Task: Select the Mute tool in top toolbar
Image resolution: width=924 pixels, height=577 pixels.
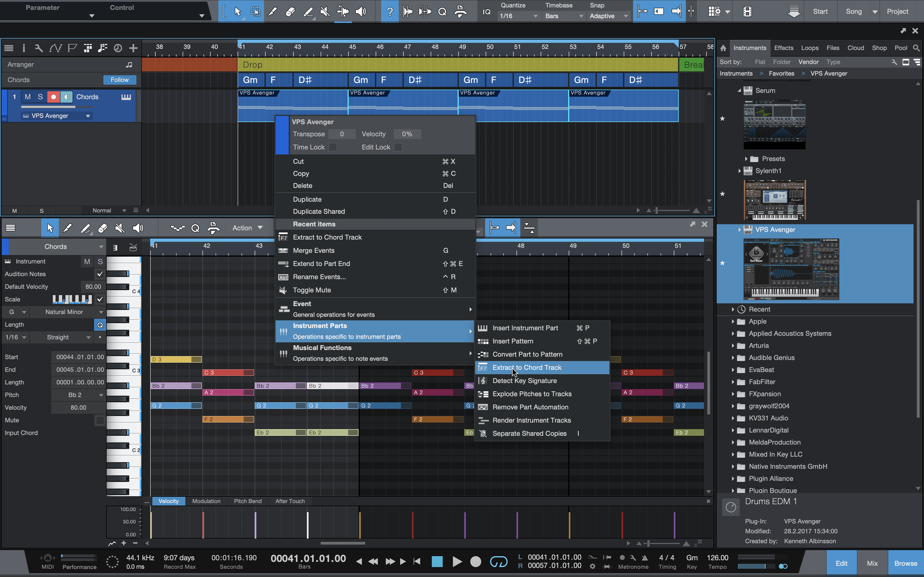Action: [x=325, y=12]
